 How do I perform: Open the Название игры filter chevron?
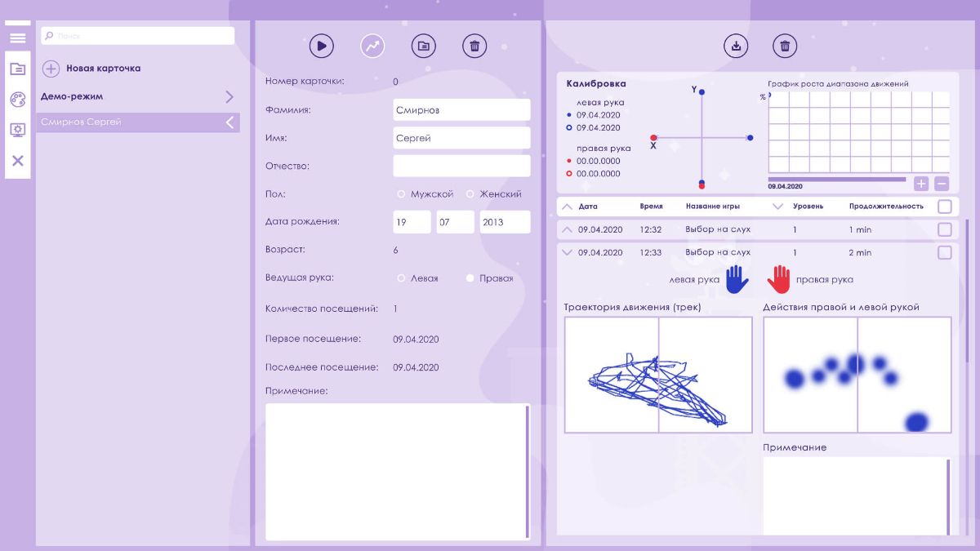[x=777, y=207]
